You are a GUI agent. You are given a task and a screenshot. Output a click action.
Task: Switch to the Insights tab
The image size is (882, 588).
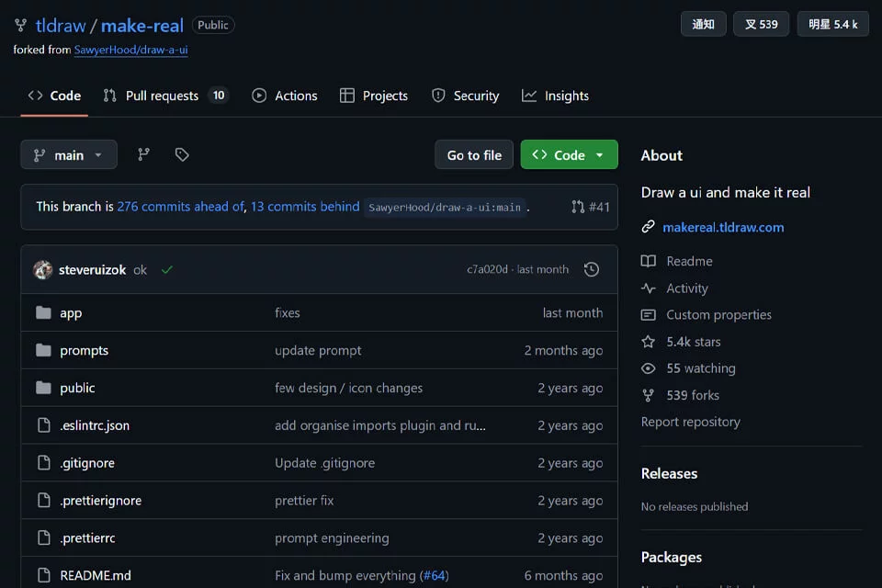pos(555,96)
